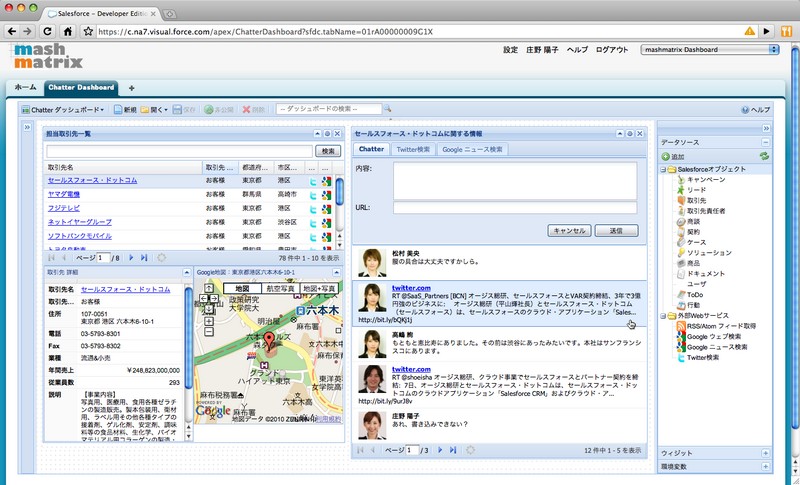Click Twitter icon in セールスフォース・ドットコム row
The height and width of the screenshot is (485, 800).
313,181
